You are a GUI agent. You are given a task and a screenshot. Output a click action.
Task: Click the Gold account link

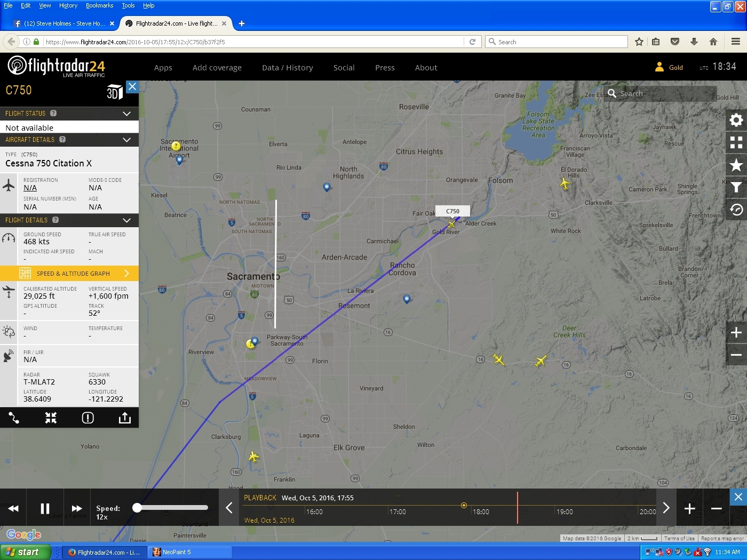pos(676,68)
